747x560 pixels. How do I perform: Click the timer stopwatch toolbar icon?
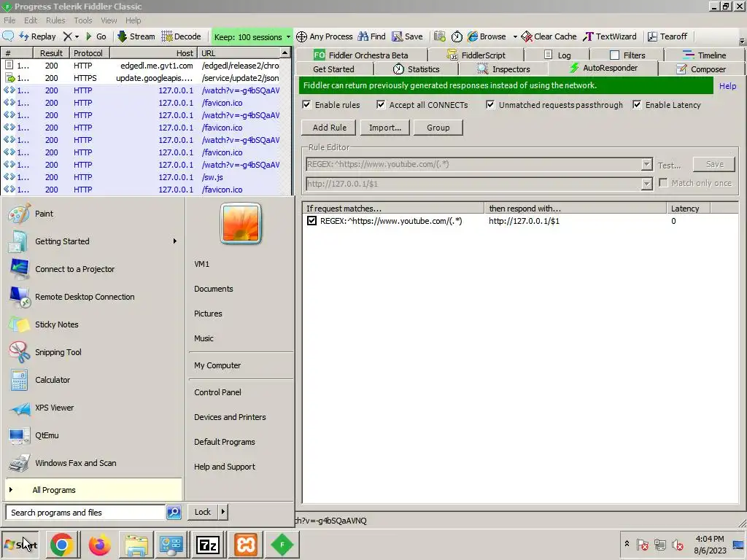click(x=457, y=36)
